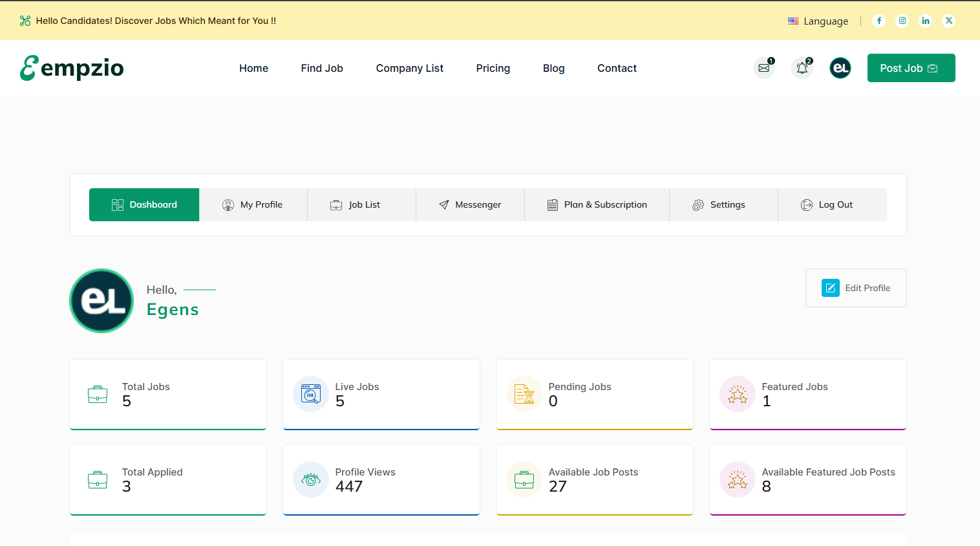Open Find Job in navigation menu
980x546 pixels.
(x=322, y=68)
